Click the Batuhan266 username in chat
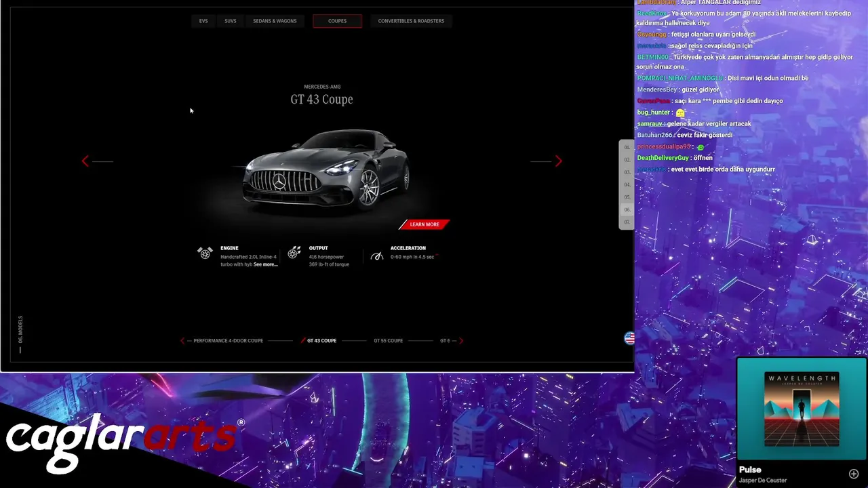The height and width of the screenshot is (488, 868). [x=654, y=136]
